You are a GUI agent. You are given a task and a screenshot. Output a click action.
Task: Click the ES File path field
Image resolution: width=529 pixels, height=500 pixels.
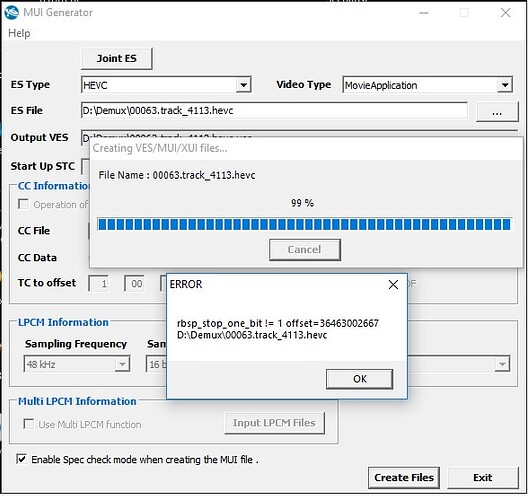[274, 111]
